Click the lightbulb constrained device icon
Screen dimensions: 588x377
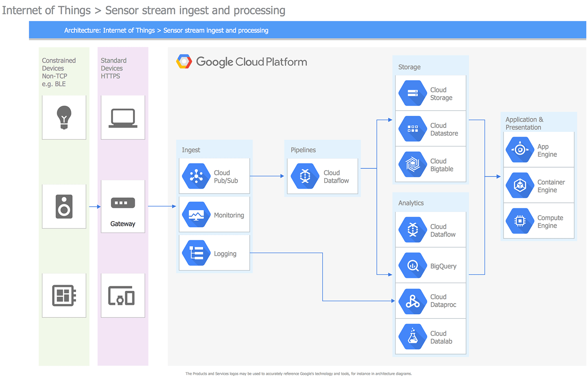pyautogui.click(x=64, y=117)
